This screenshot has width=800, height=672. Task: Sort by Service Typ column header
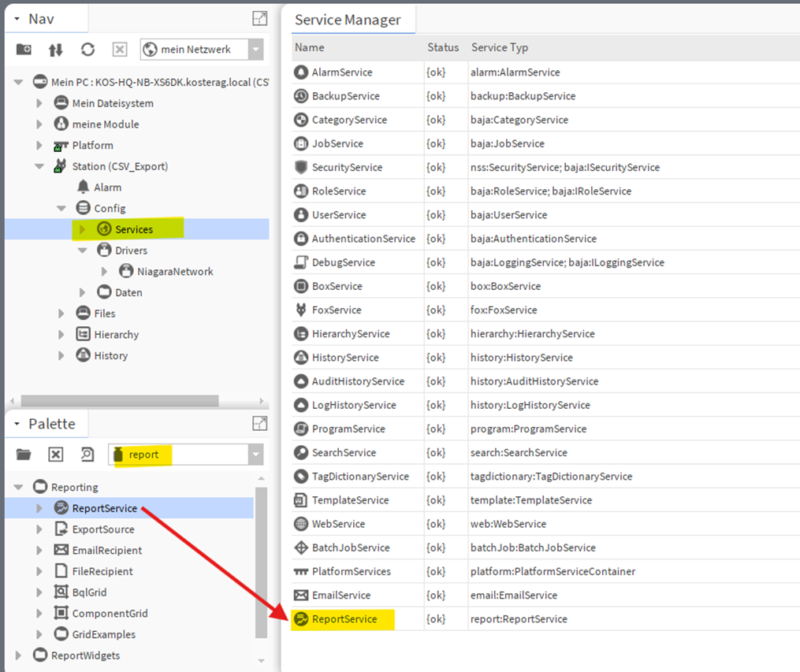click(x=500, y=47)
